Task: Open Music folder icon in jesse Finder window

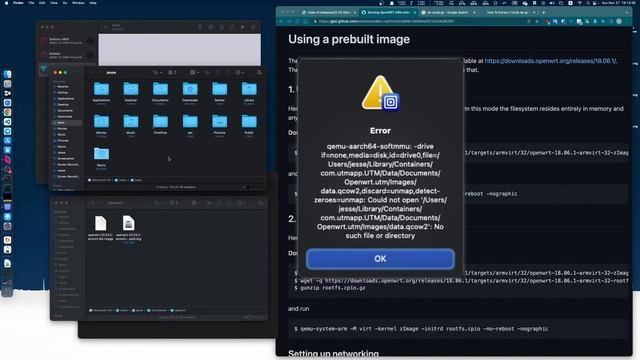Action: [131, 122]
